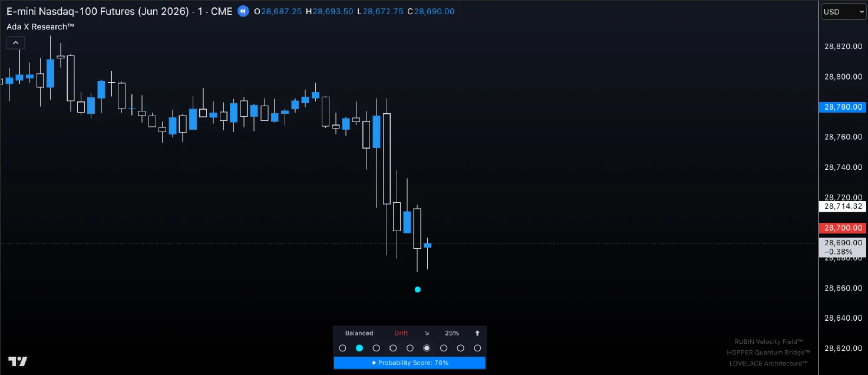Click the close value 28,690.00 in the header
The height and width of the screenshot is (375, 868).
point(434,11)
